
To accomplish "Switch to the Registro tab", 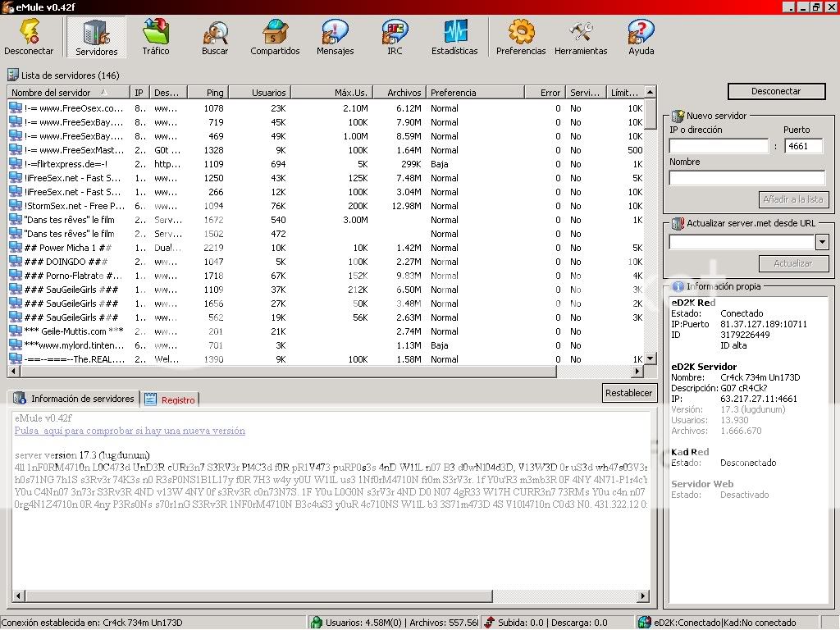I will click(171, 399).
